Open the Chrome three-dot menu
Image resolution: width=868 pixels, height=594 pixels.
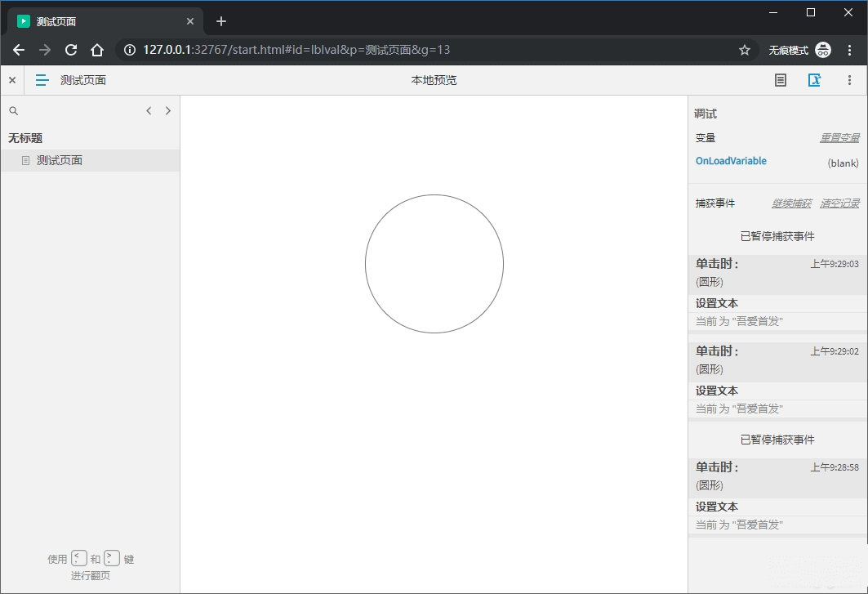click(x=850, y=50)
